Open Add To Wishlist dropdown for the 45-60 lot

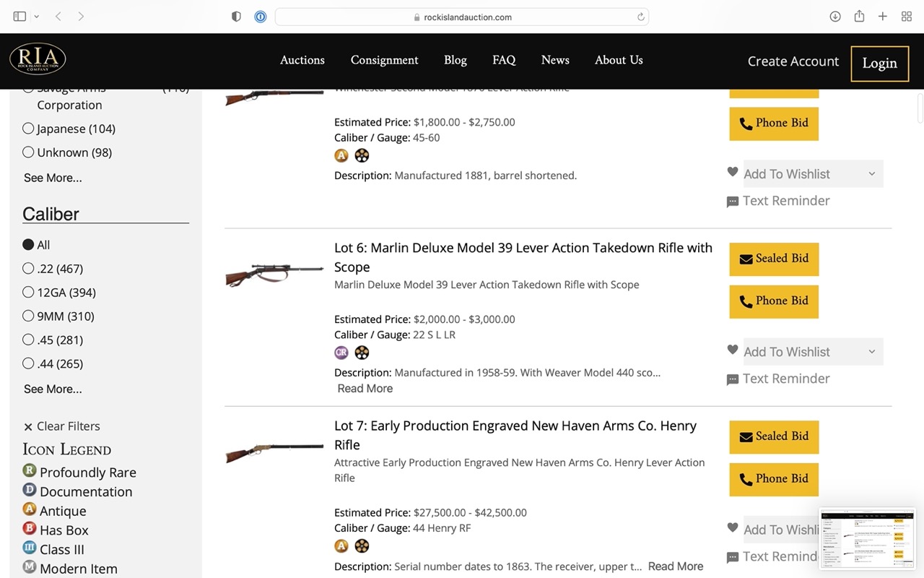(x=814, y=174)
